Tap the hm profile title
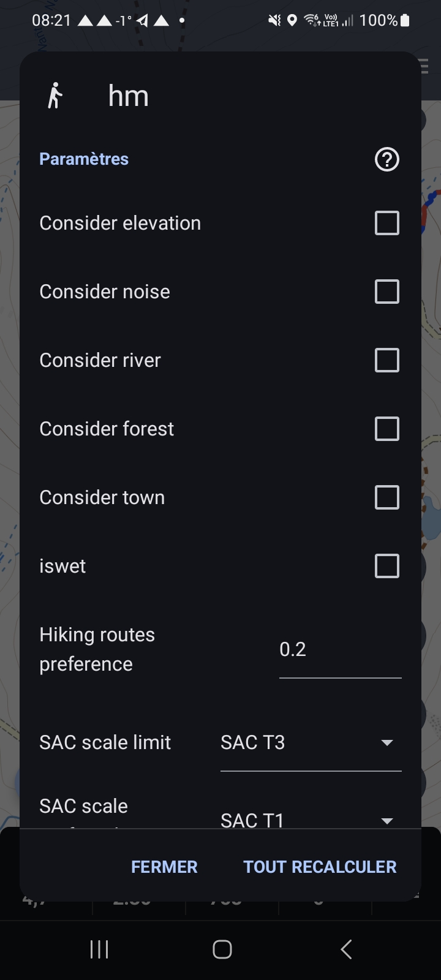Image resolution: width=441 pixels, height=980 pixels. 128,96
